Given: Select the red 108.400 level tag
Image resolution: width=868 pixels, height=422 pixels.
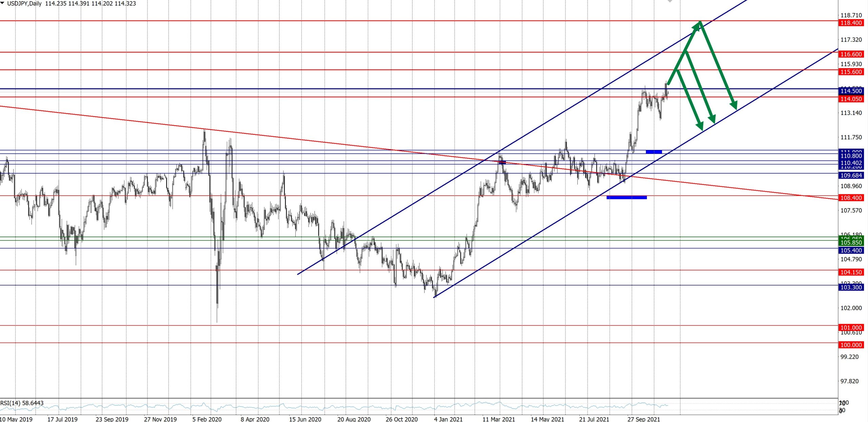Looking at the screenshot, I should point(851,198).
